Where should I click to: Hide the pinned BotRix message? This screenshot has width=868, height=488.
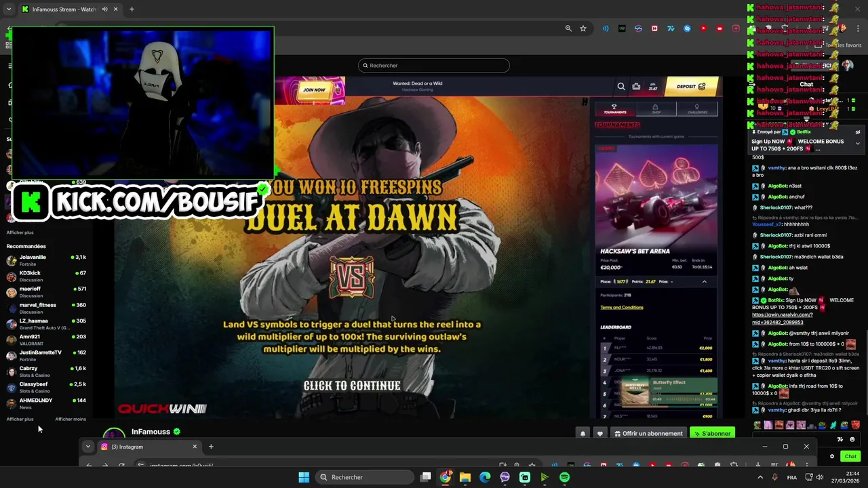857,132
